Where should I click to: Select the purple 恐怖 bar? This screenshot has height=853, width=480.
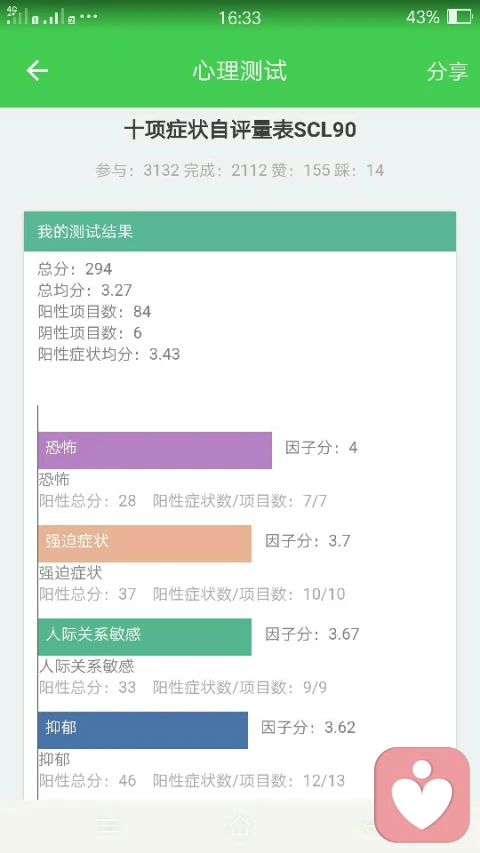click(x=155, y=450)
